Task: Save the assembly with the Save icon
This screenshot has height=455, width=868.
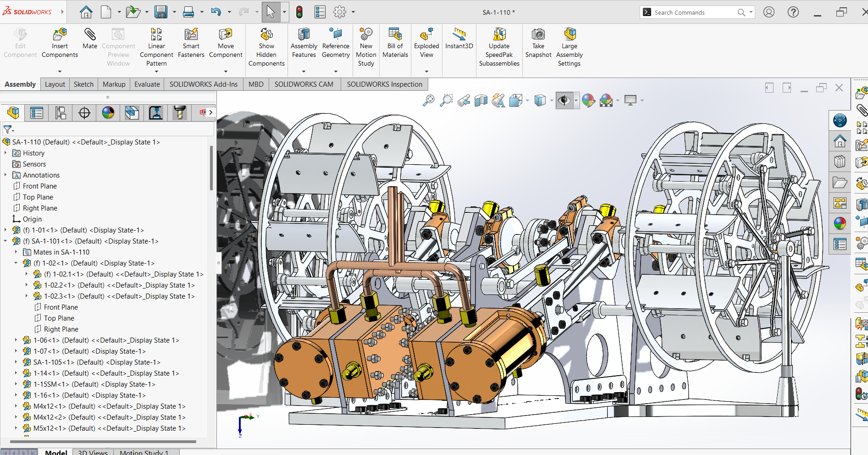Action: 161,12
